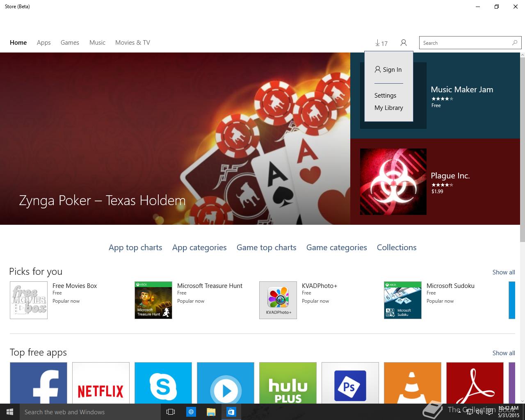Screen dimensions: 525x420
Task: Switch to the Music tab
Action: point(97,43)
